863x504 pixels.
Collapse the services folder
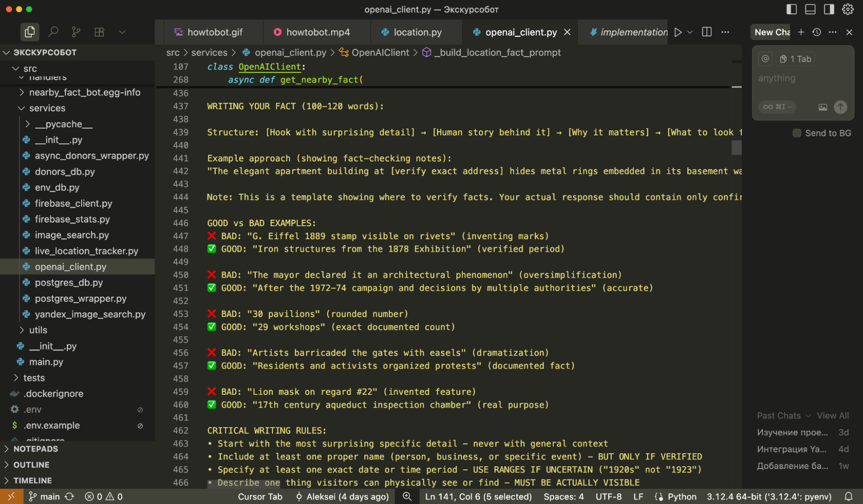pos(47,108)
